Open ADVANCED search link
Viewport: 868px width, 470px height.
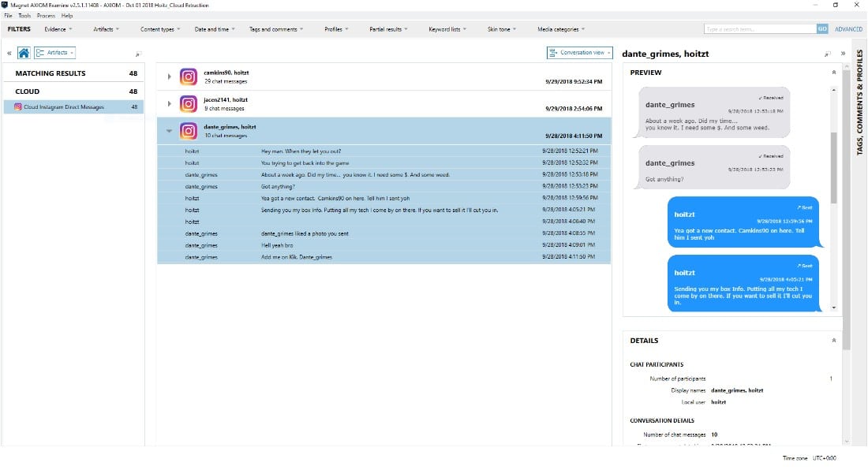848,29
